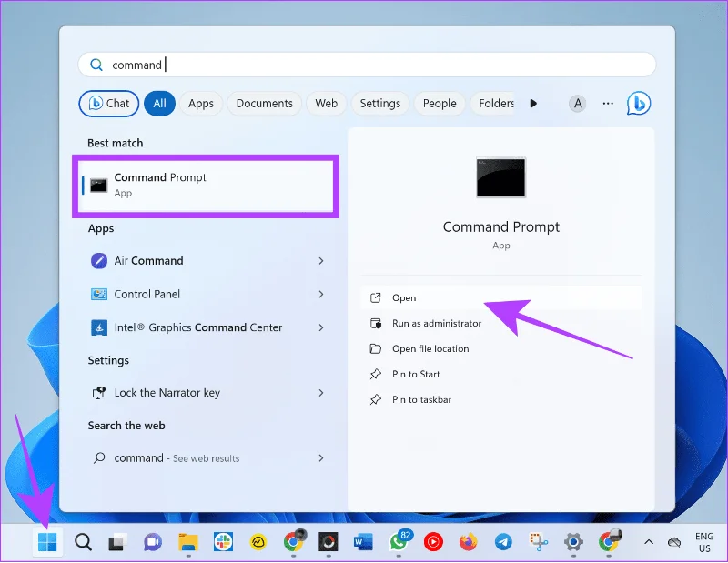The width and height of the screenshot is (728, 563).
Task: Select the Web filter tab
Action: [x=327, y=103]
